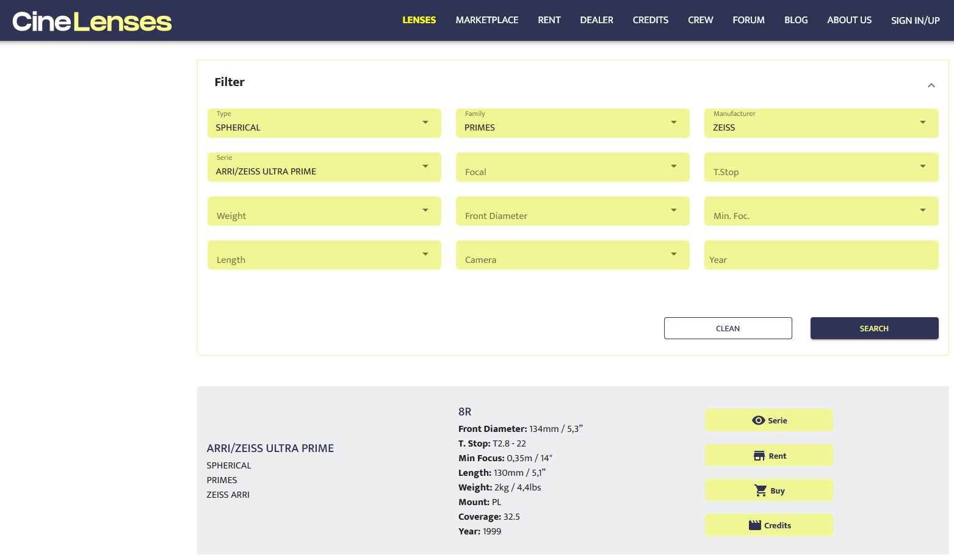
Task: Open the Front Diameter dropdown
Action: click(x=573, y=211)
